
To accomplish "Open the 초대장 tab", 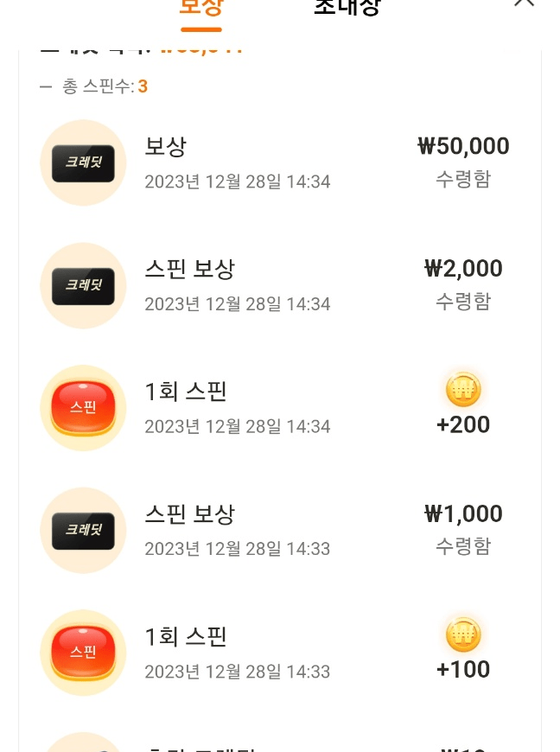I will 347,8.
